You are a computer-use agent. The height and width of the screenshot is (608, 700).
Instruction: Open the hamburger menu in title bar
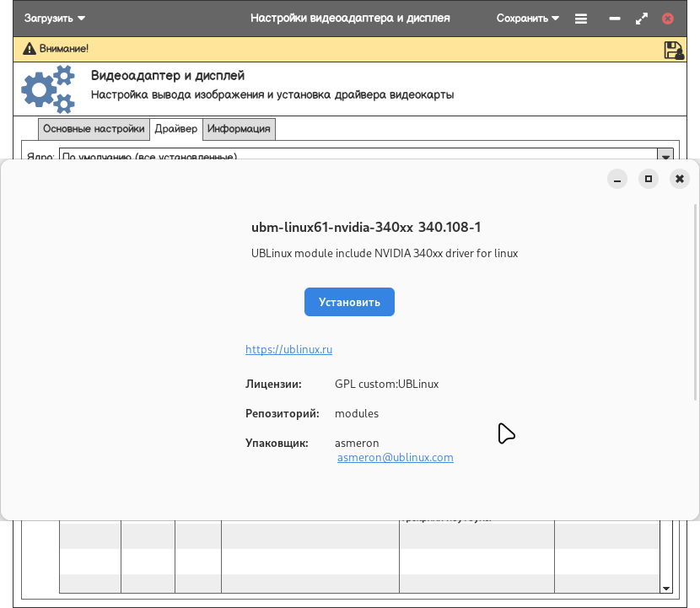click(x=581, y=19)
